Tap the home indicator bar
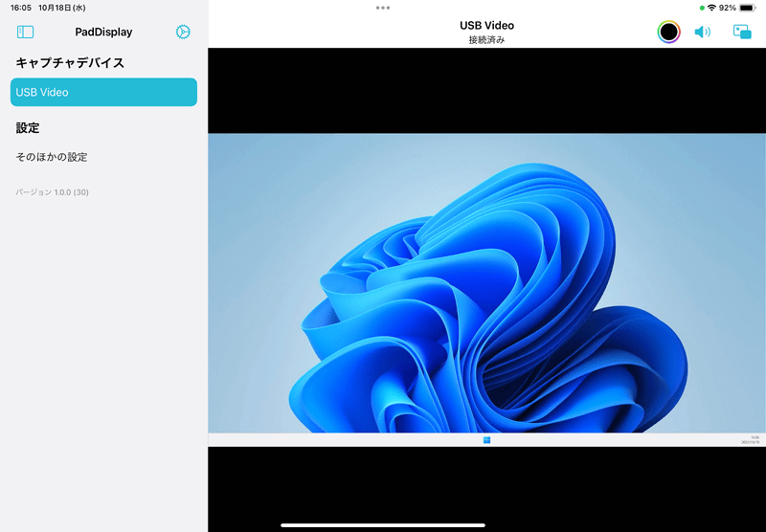 click(382, 525)
